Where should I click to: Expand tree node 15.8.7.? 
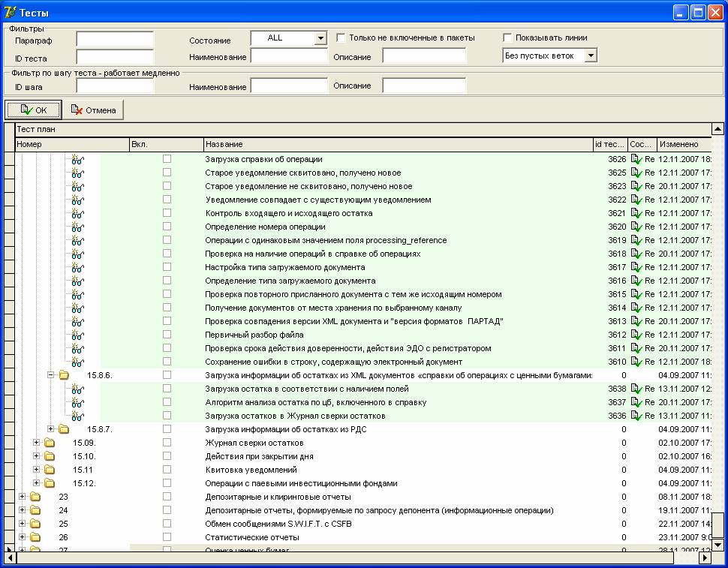(50, 428)
